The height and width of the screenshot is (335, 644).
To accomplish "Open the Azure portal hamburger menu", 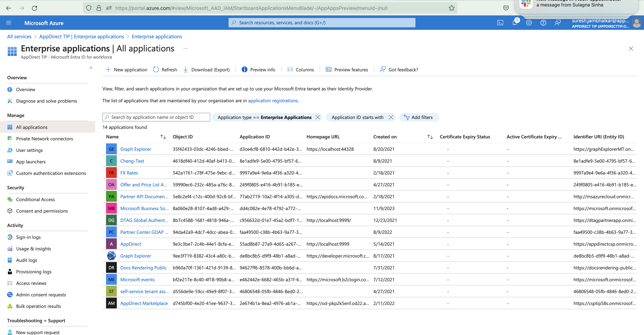I will [9, 23].
